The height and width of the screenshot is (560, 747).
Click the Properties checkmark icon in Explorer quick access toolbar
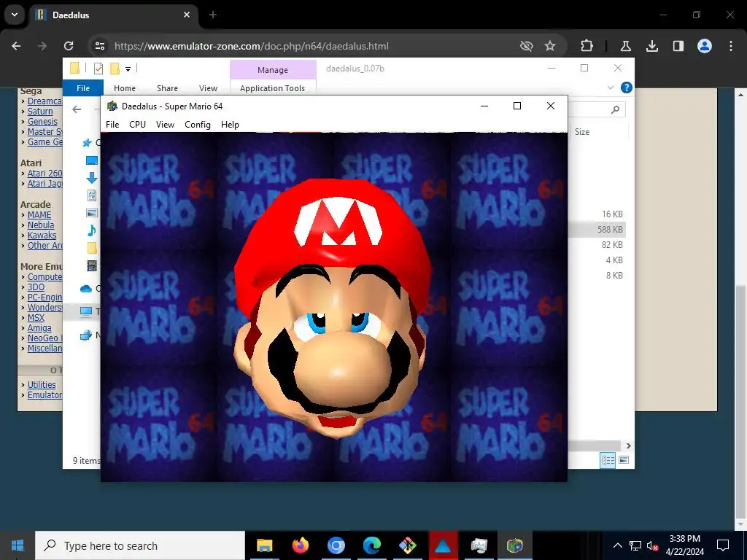tap(98, 69)
